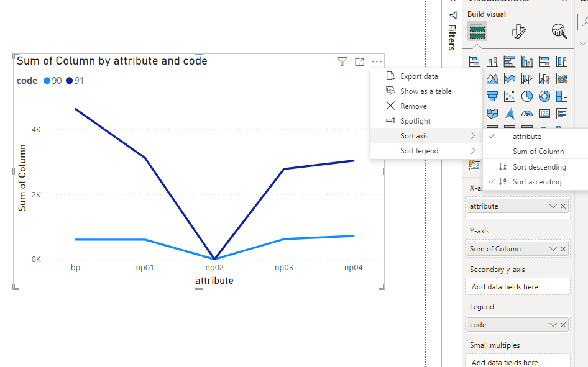Select the card visual
Viewport: 588px width, 367px height.
point(544,114)
